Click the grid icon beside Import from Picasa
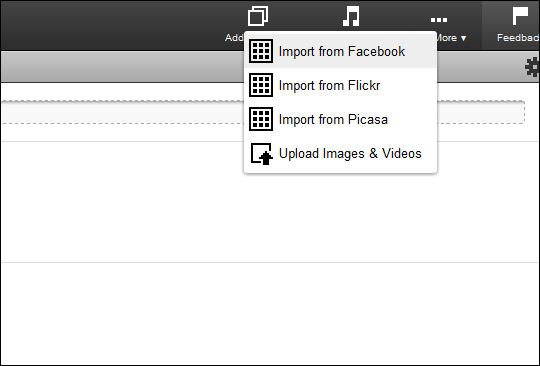Image resolution: width=540 pixels, height=366 pixels. 261,119
